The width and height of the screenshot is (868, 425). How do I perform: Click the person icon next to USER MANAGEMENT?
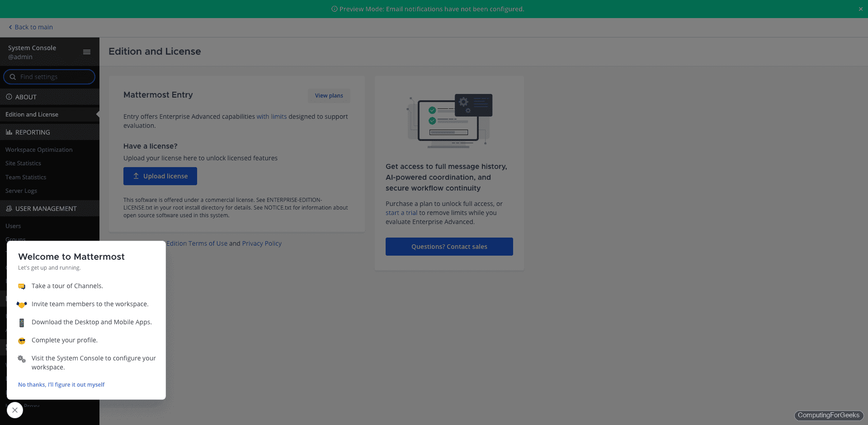click(x=9, y=208)
